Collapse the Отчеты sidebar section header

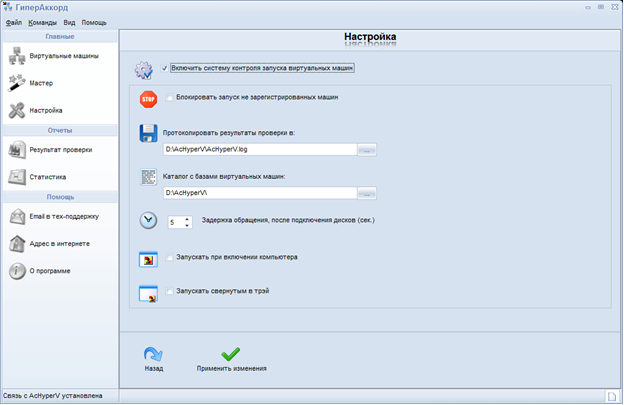click(x=60, y=130)
